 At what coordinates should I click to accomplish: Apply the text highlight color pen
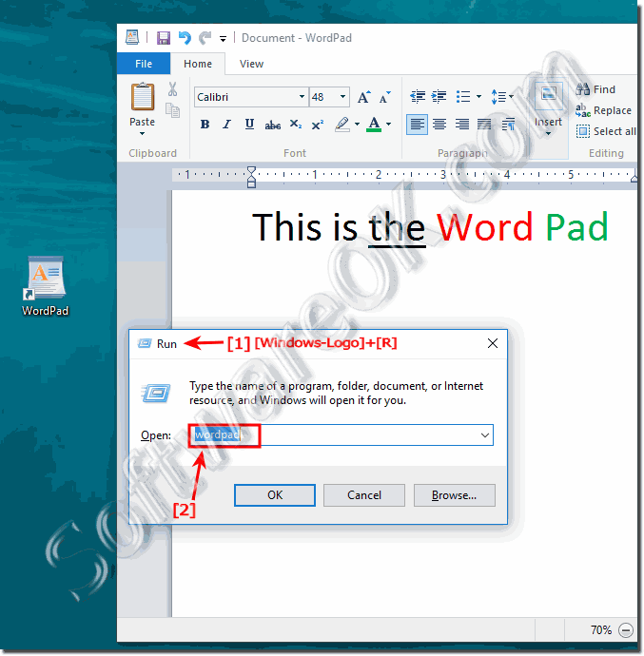click(342, 125)
